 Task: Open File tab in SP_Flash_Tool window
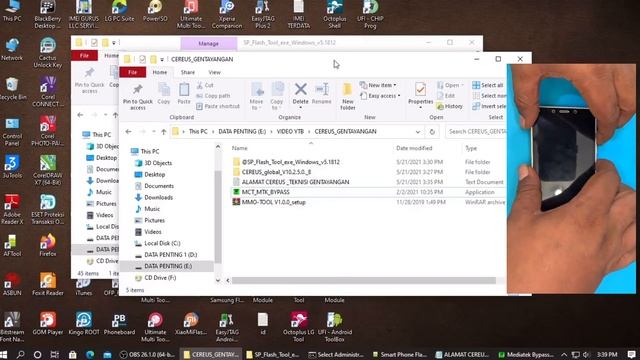[84, 56]
